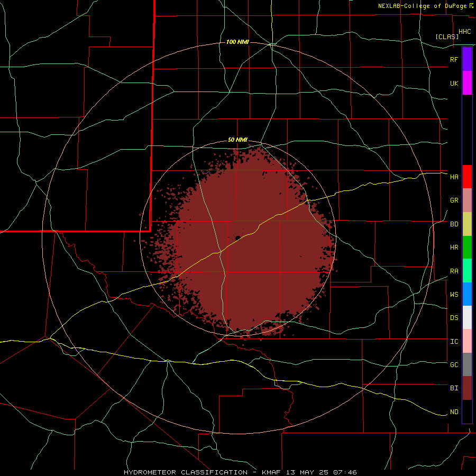Click the GR salmon legend swatch
Viewport: 476px width, 476px height.
(x=467, y=200)
